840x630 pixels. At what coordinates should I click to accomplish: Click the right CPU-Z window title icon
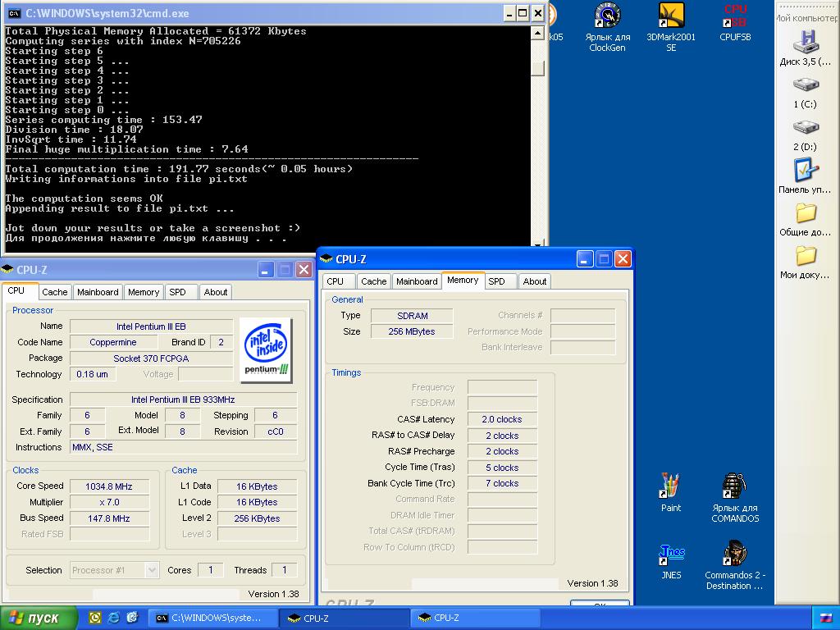point(326,259)
